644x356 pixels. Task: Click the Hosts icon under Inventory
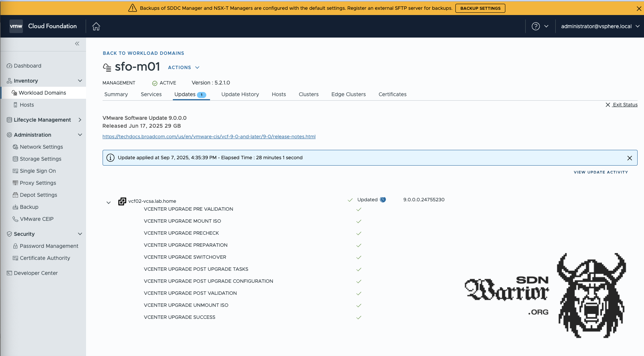[x=14, y=105]
